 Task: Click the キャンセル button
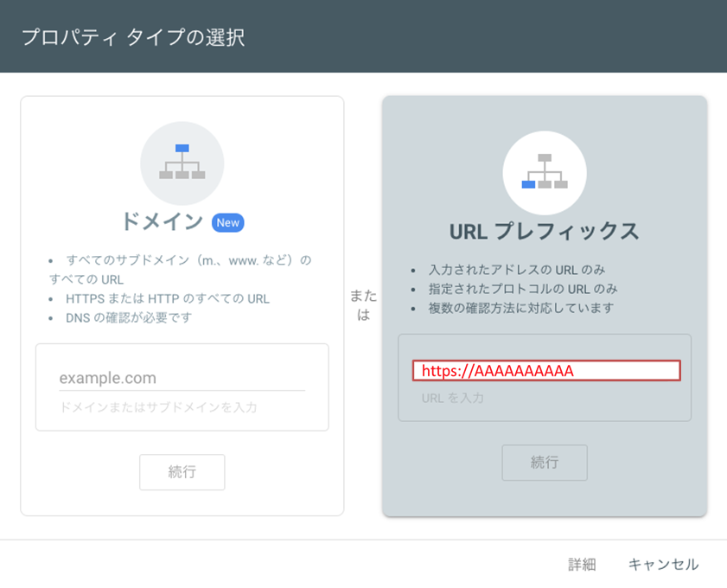663,565
